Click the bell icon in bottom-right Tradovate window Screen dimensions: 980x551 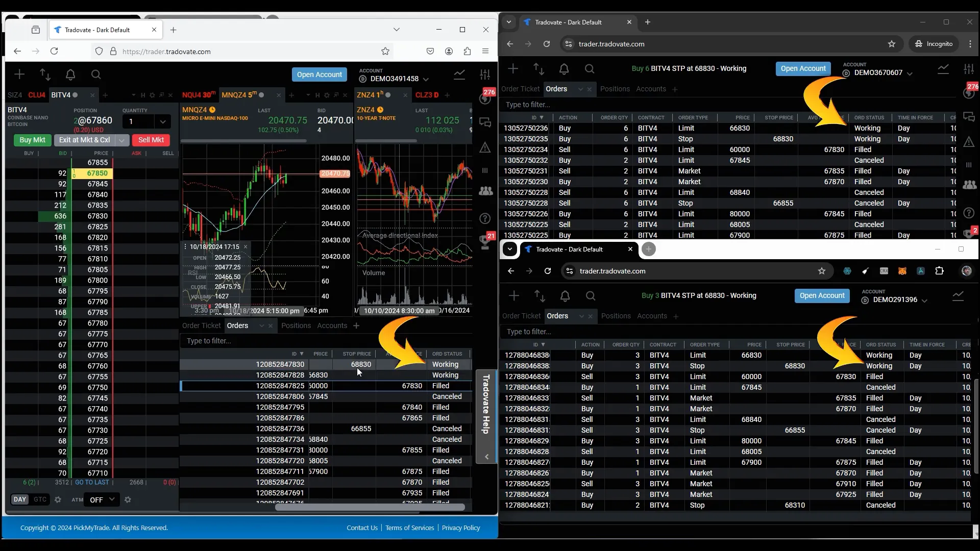pos(565,296)
